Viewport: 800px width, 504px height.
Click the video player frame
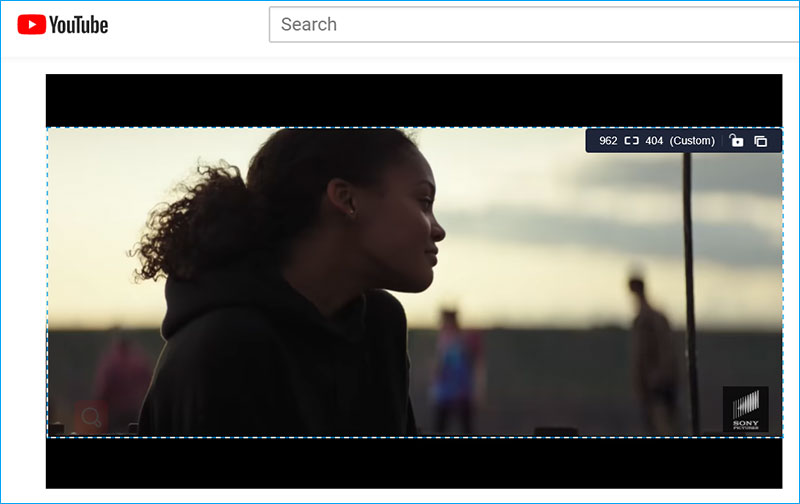pyautogui.click(x=414, y=281)
